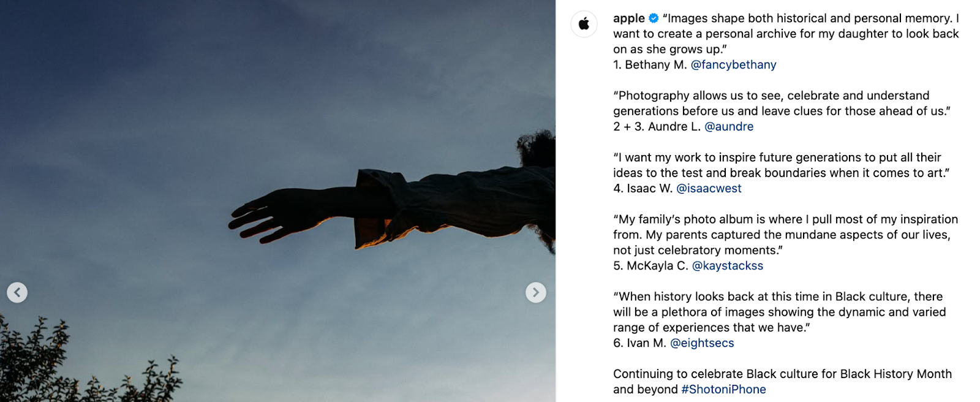Click the Black History Month closing sentence
The width and height of the screenshot is (980, 402).
click(782, 381)
